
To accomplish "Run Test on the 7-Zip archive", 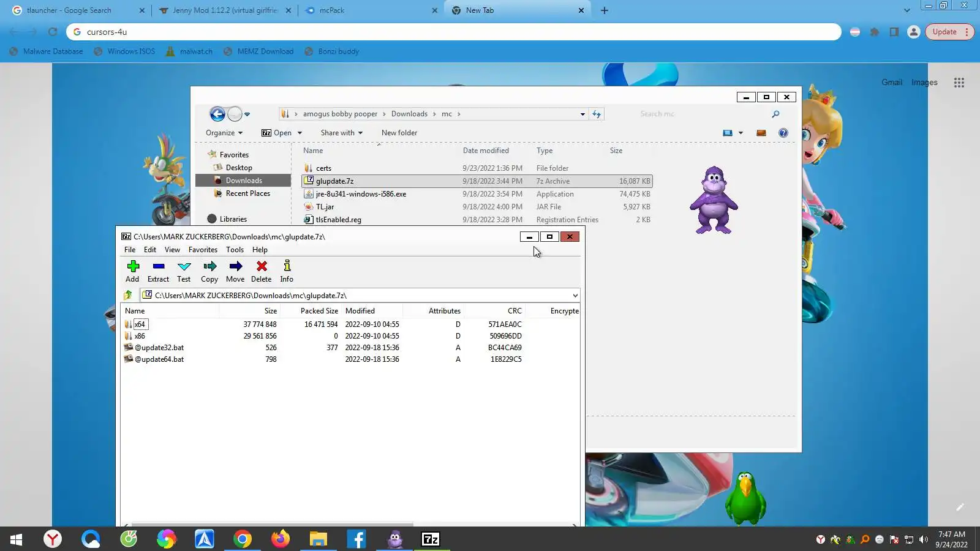I will (x=184, y=271).
